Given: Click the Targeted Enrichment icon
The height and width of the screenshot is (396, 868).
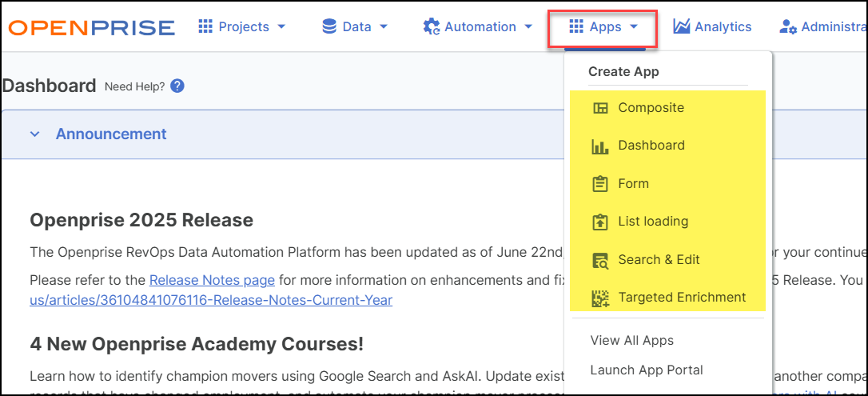Looking at the screenshot, I should (x=600, y=298).
